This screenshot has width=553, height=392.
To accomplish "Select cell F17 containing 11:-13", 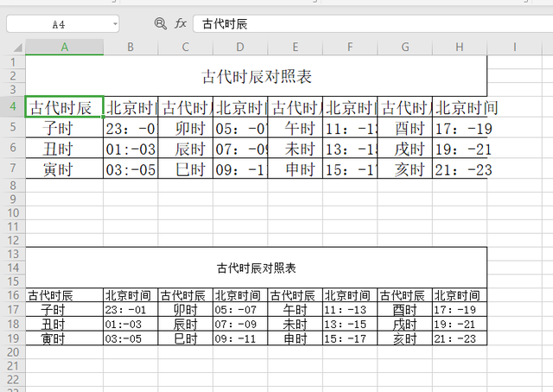I will click(x=350, y=309).
